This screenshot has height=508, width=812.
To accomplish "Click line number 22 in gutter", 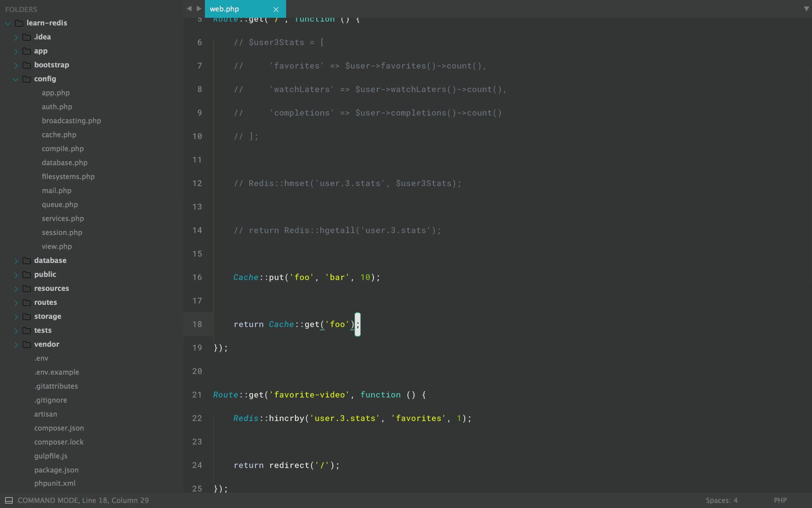I will (x=197, y=419).
